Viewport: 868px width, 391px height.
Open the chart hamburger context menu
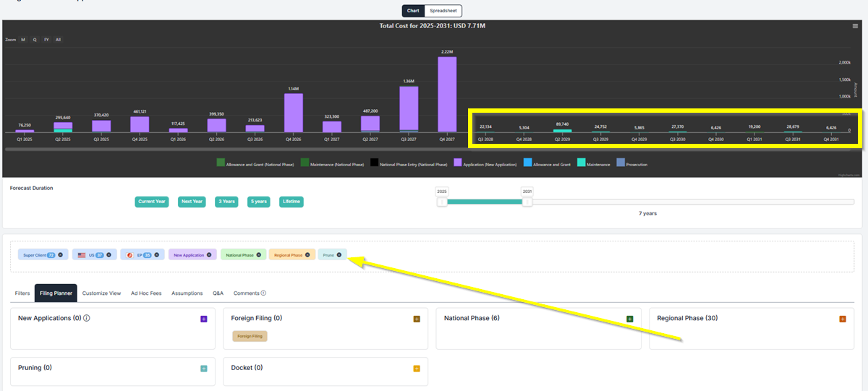pyautogui.click(x=856, y=26)
